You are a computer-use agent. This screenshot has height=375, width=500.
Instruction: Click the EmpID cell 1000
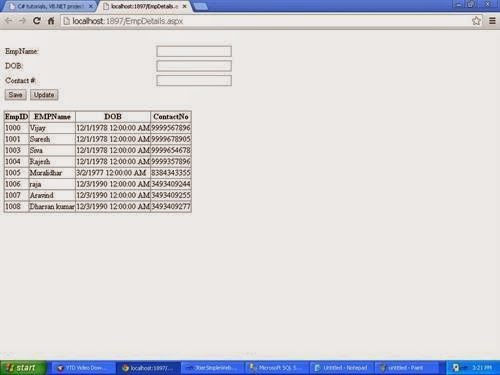(16, 128)
